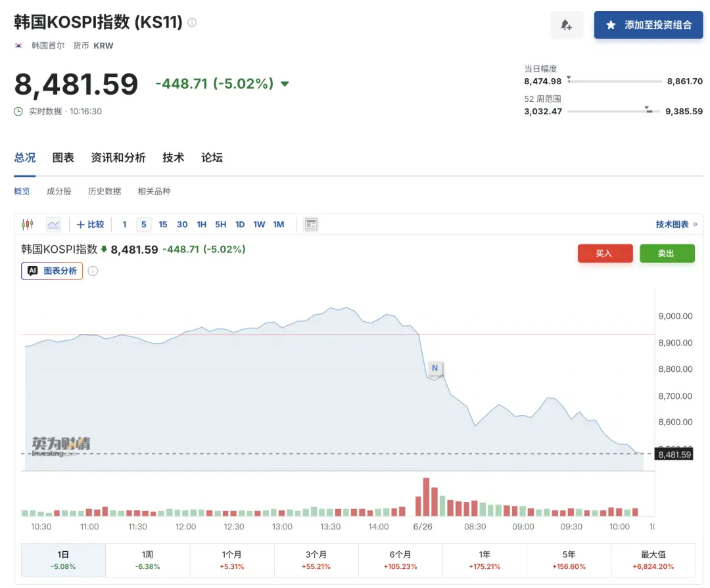Open the info icon beside KS11 title
The width and height of the screenshot is (710, 588).
click(x=192, y=22)
